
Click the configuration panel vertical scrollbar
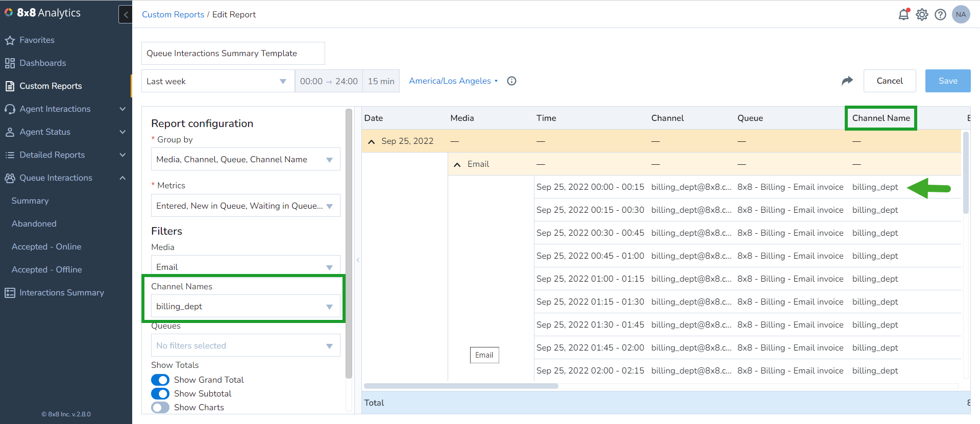point(349,243)
